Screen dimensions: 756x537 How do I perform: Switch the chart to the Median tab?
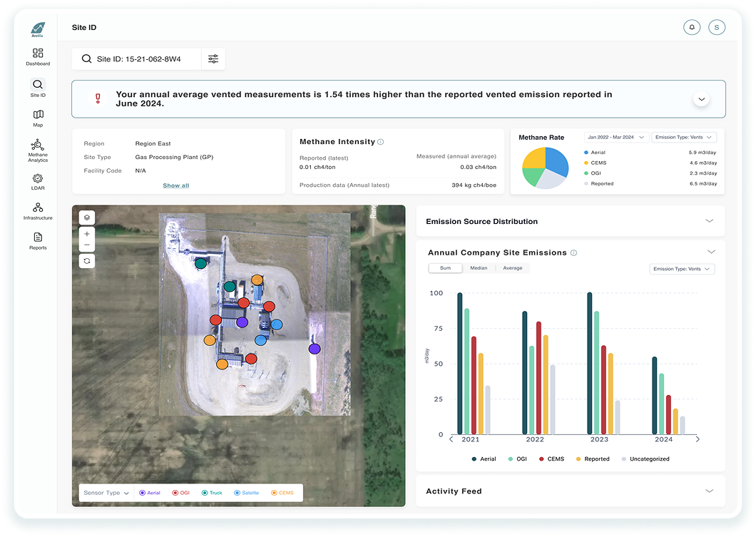pyautogui.click(x=479, y=268)
